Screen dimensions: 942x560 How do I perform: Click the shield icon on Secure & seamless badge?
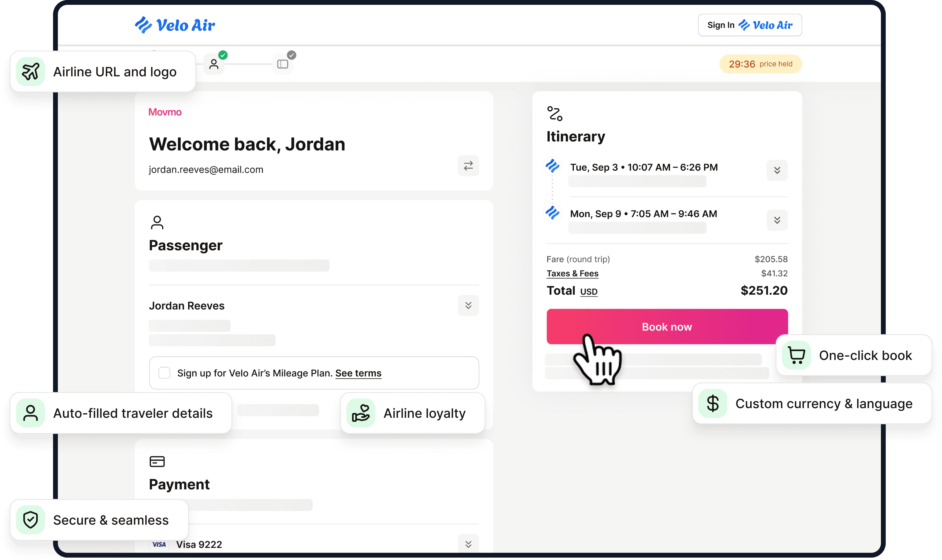tap(31, 520)
